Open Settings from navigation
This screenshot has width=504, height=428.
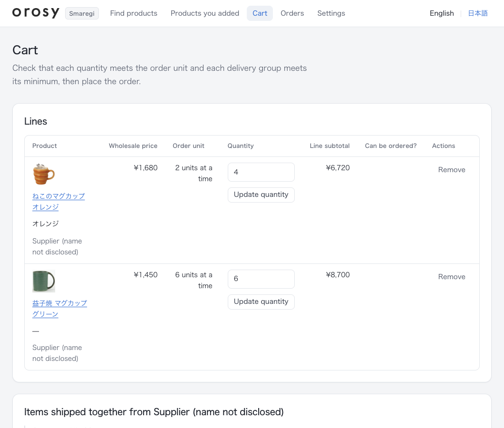pos(331,13)
